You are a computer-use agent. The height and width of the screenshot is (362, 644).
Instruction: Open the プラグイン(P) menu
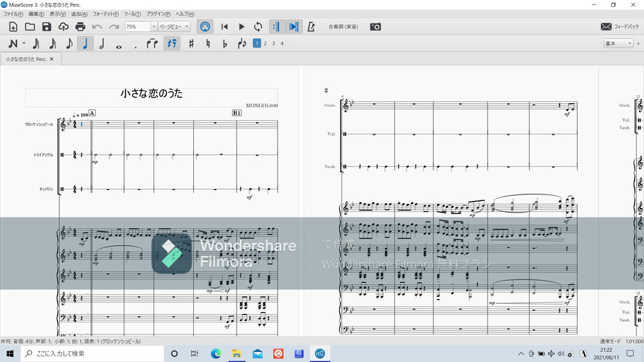[158, 14]
